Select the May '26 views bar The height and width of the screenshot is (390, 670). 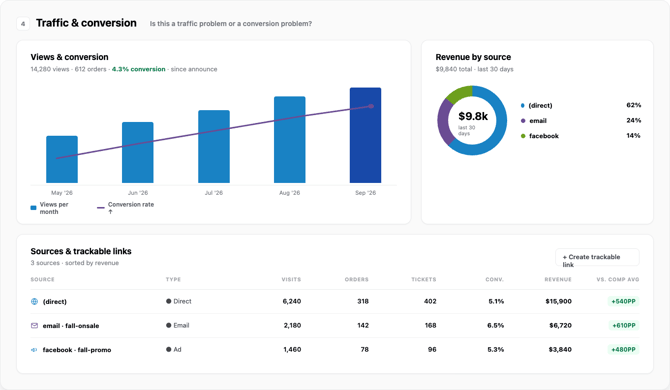click(x=62, y=159)
